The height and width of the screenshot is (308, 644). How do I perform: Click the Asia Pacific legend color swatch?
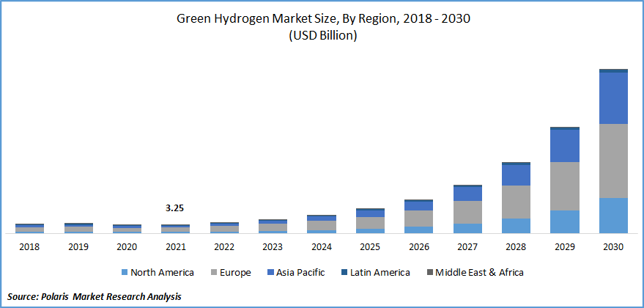pos(270,272)
